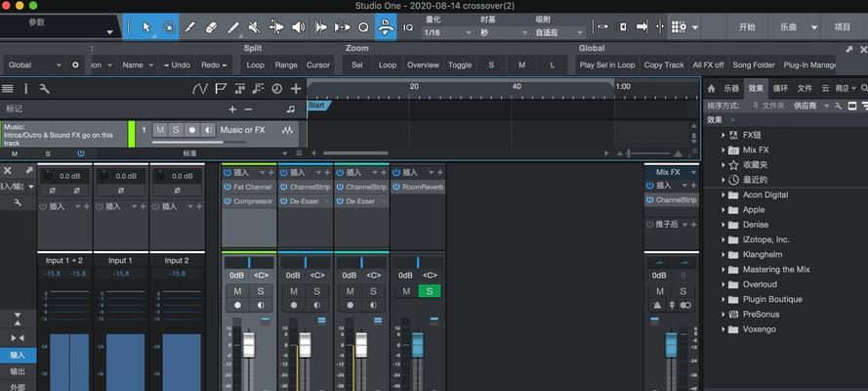Switch to the 文件 browser tab
The width and height of the screenshot is (868, 391).
(805, 89)
